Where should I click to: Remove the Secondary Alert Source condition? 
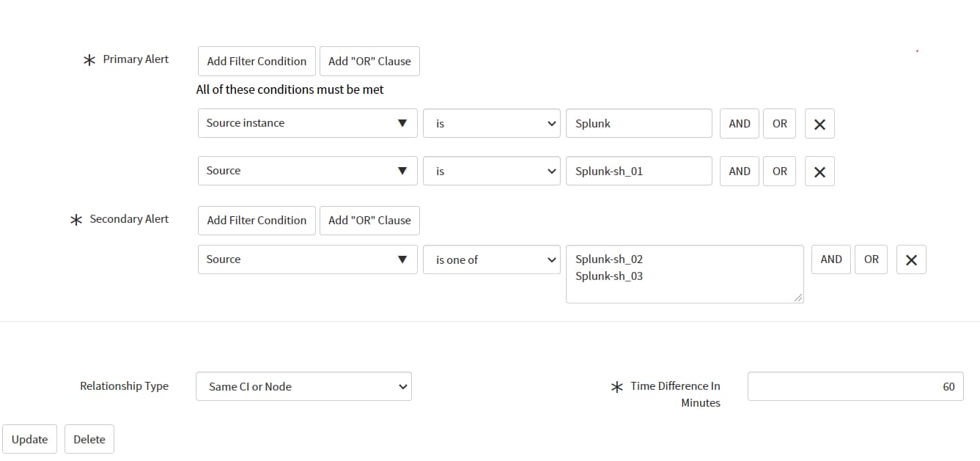pos(910,259)
